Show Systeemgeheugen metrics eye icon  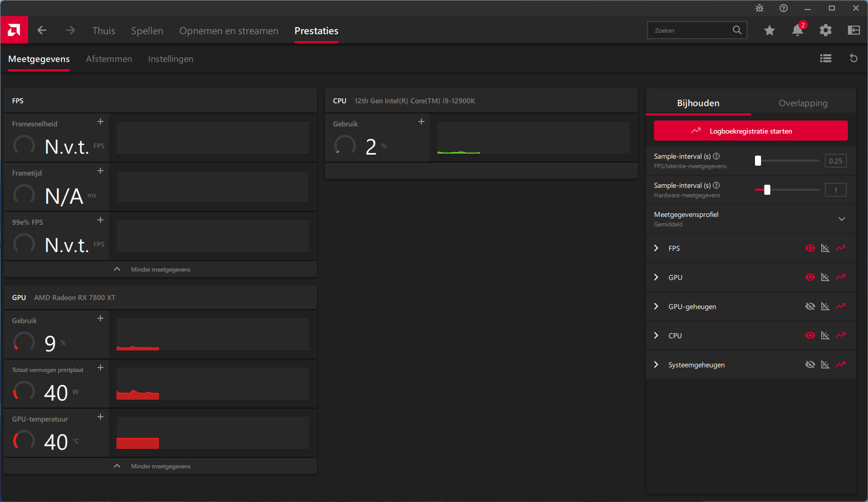[x=810, y=364]
